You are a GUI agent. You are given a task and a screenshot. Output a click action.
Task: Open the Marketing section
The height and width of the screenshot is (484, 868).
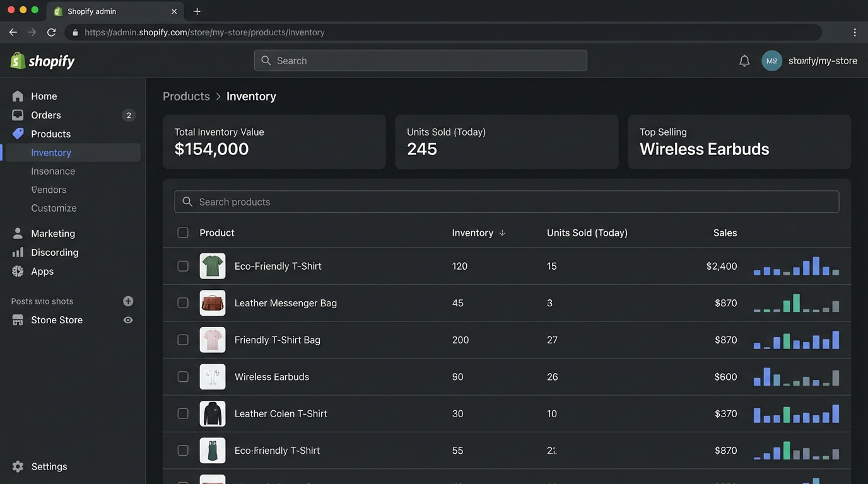[53, 233]
